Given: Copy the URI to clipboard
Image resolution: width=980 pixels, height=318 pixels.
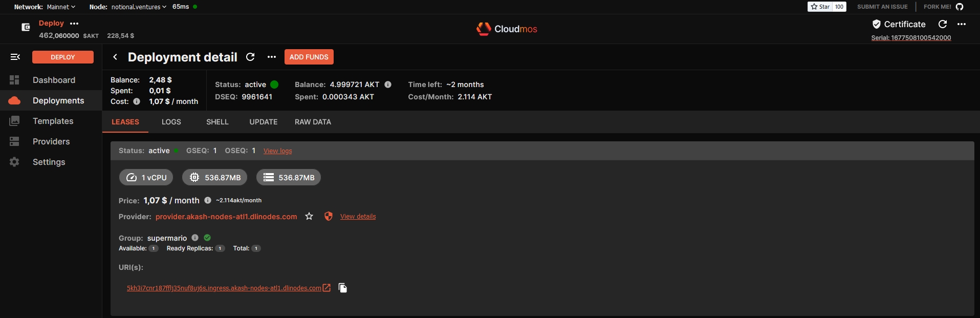Looking at the screenshot, I should pos(343,288).
